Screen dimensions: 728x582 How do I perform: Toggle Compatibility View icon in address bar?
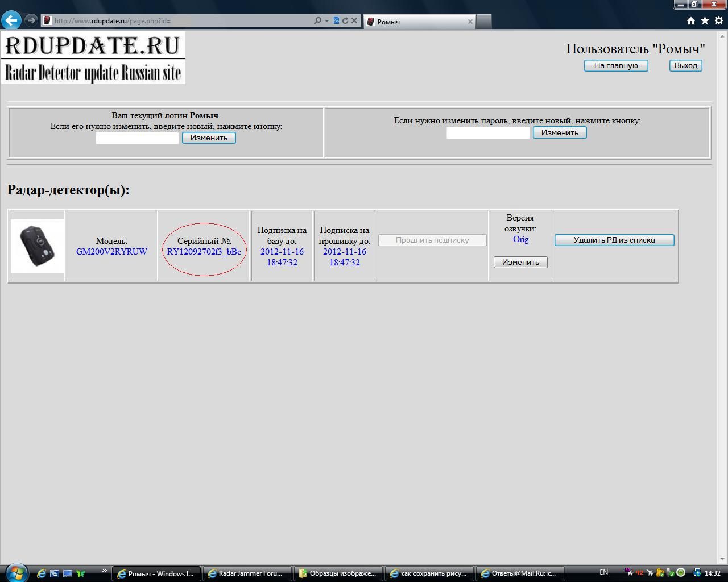point(336,21)
